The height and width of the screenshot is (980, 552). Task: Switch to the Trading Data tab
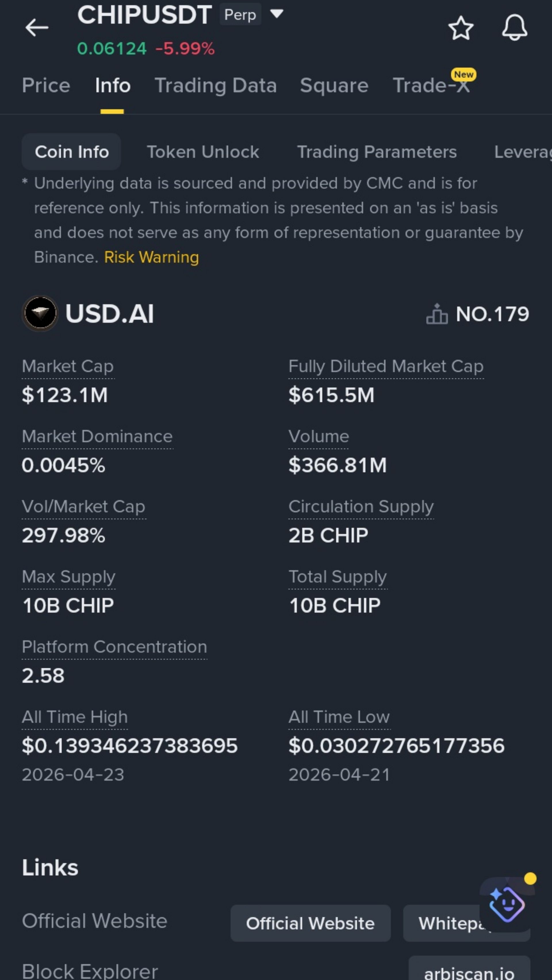pos(216,85)
